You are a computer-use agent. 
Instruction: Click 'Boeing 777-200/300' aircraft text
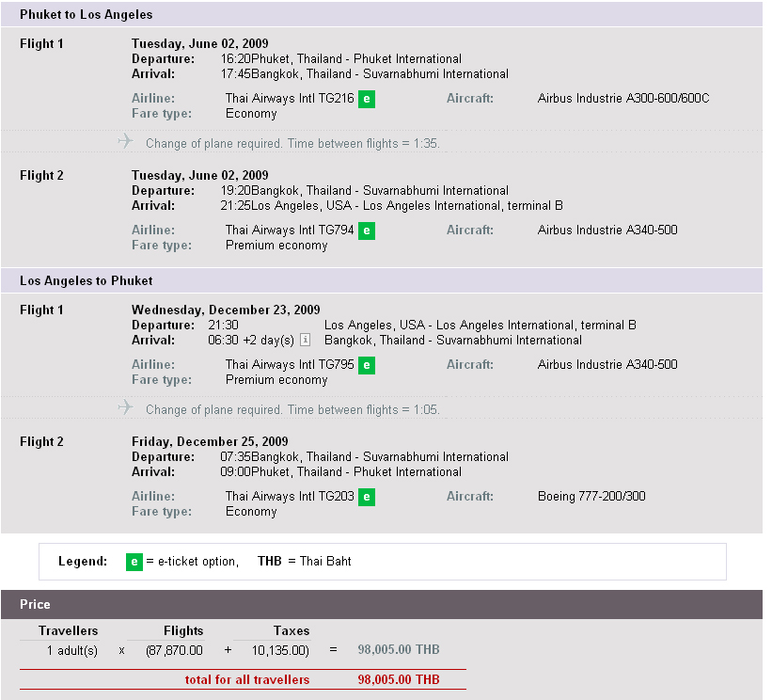pyautogui.click(x=591, y=496)
